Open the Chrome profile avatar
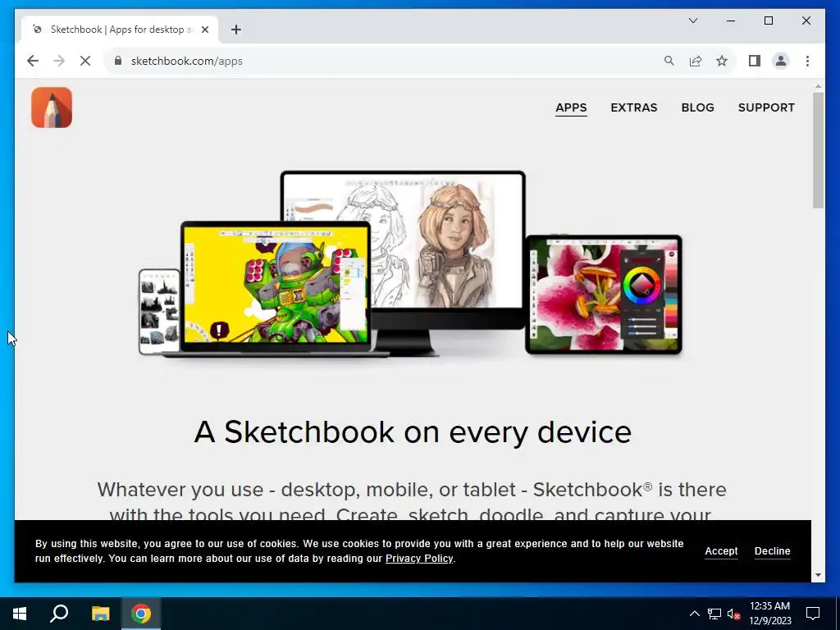This screenshot has height=630, width=840. [x=781, y=61]
